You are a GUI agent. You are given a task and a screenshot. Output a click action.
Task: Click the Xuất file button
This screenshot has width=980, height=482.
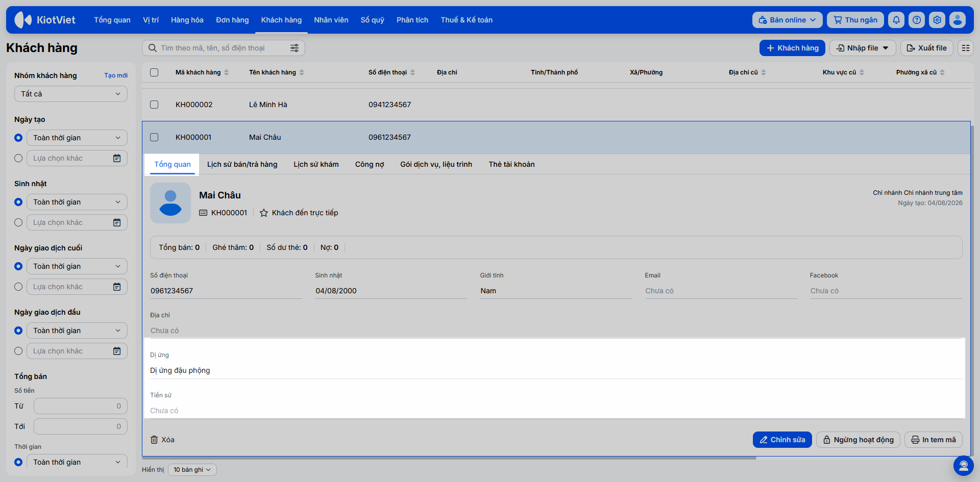point(926,48)
